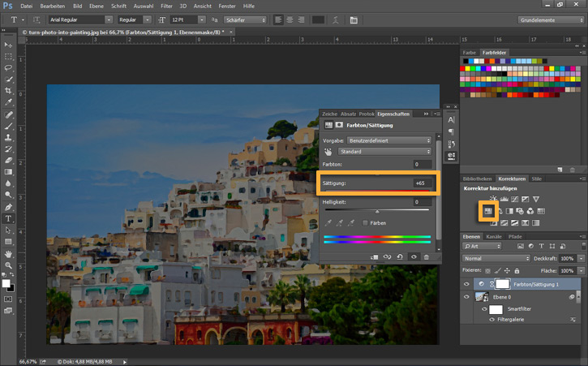Open the layer blend mode Normal dropdown
This screenshot has width=588, height=366.
[x=496, y=258]
